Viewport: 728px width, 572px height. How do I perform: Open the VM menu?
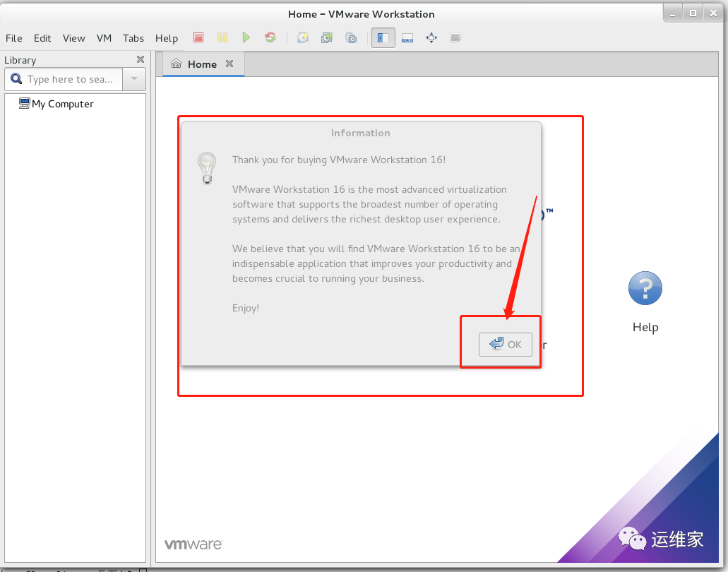pyautogui.click(x=104, y=38)
